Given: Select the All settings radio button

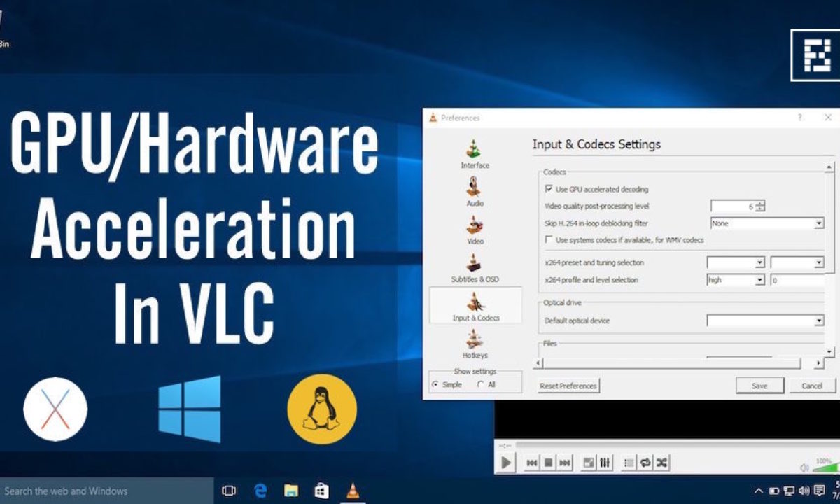Looking at the screenshot, I should [x=480, y=384].
